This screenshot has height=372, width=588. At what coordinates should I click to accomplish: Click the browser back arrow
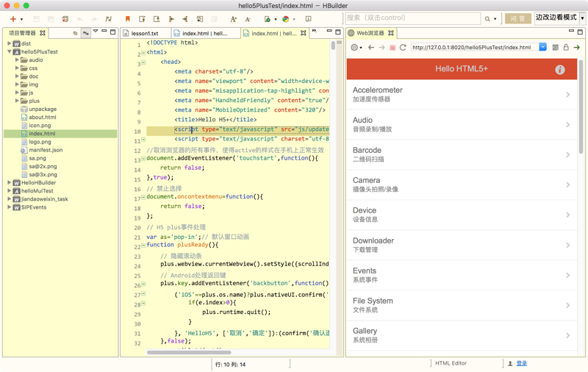coord(371,48)
